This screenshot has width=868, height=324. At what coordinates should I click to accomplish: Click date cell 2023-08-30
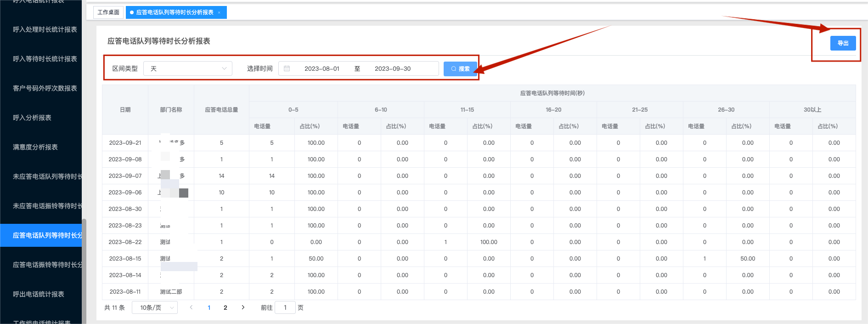tap(125, 209)
